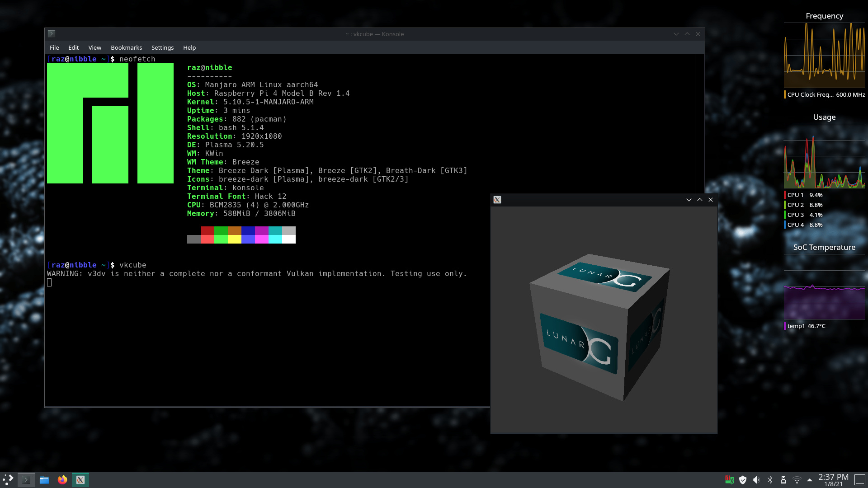Click Konsole window menu icon in titlebar

click(x=52, y=34)
